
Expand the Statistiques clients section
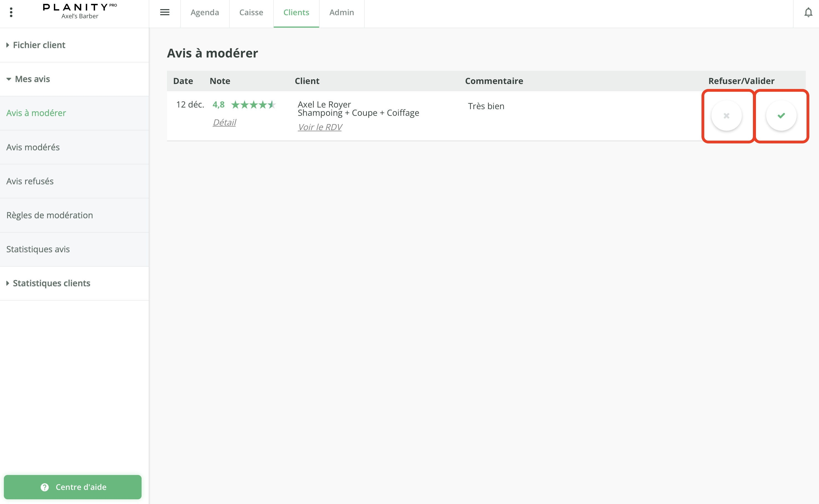(51, 283)
